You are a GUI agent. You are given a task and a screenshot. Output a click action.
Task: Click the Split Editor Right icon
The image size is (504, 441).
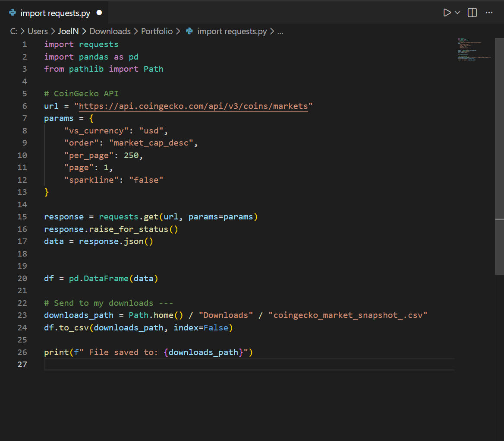pyautogui.click(x=472, y=13)
